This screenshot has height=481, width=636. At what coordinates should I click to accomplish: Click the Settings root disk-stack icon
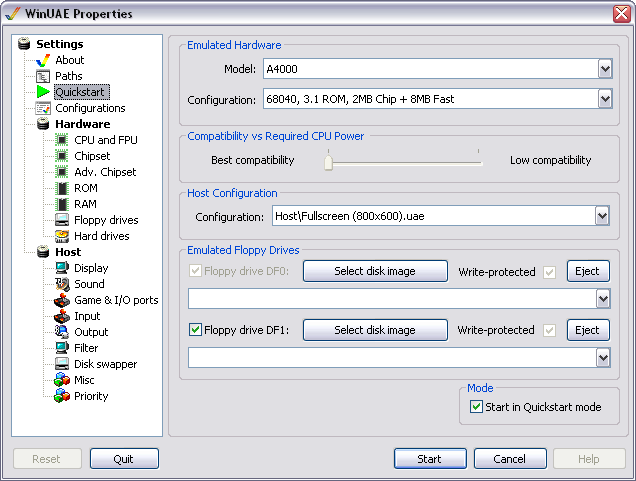click(24, 44)
